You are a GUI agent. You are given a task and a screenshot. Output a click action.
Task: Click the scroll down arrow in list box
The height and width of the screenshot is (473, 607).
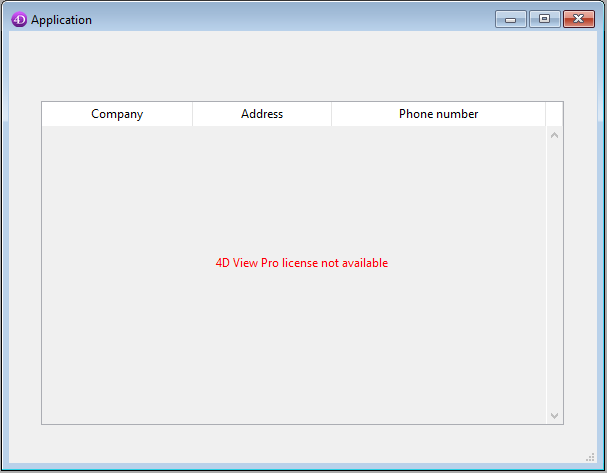pyautogui.click(x=554, y=416)
